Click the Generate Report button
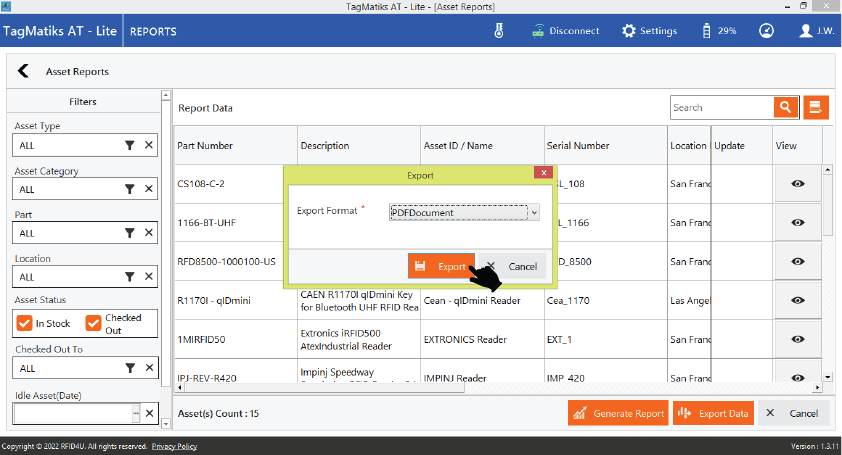The height and width of the screenshot is (455, 842). point(617,413)
